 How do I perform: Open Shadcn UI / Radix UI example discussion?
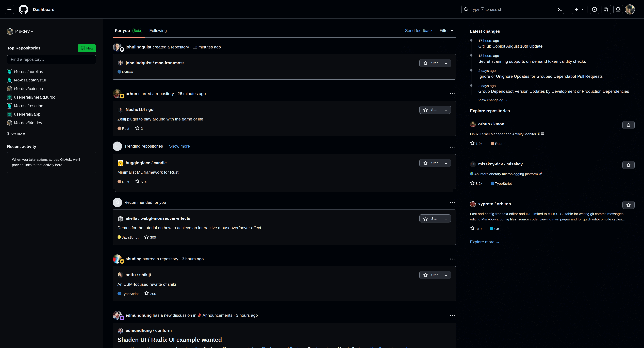tap(170, 340)
